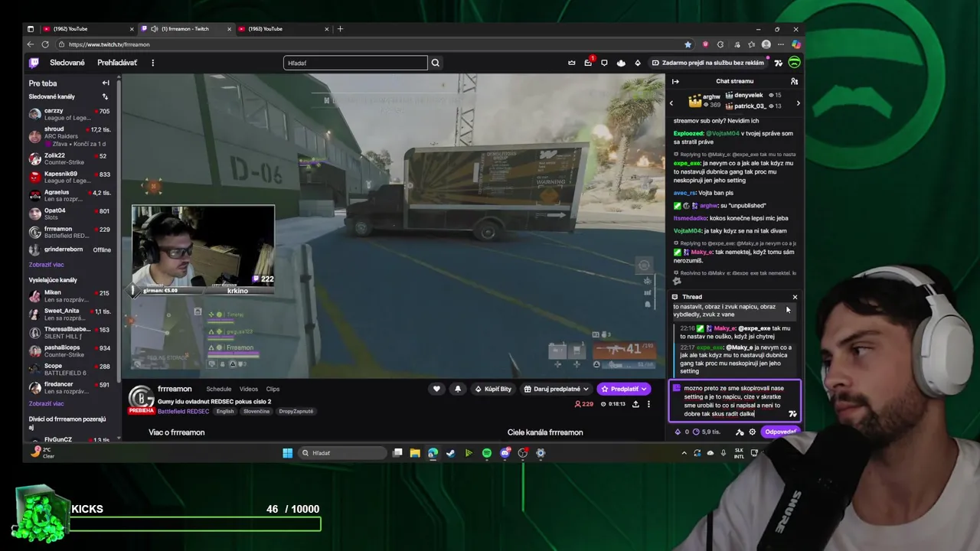Open Prime loot crown icon
980x551 pixels.
[571, 63]
